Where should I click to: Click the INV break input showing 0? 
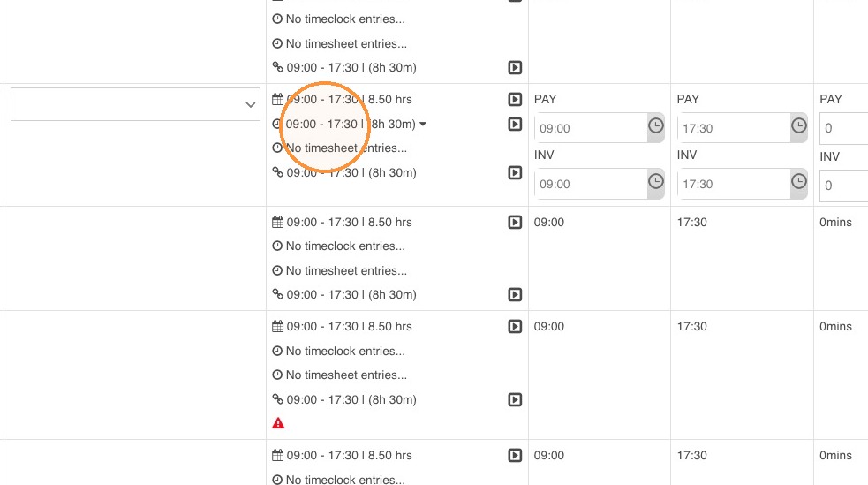pyautogui.click(x=843, y=186)
